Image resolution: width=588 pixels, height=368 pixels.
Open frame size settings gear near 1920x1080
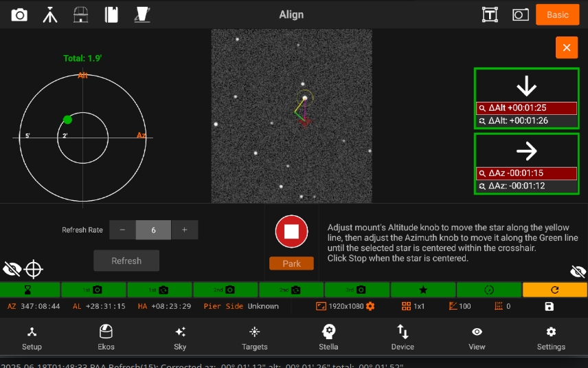(370, 306)
